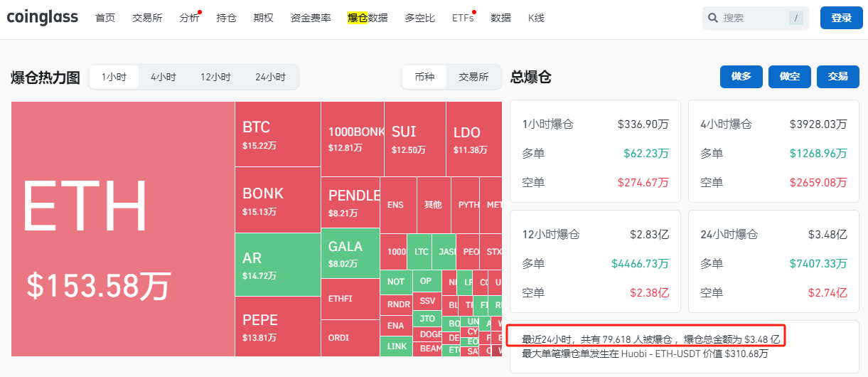Click the 1000BONK heatmap tile
Image resolution: width=868 pixels, height=377 pixels.
tap(352, 139)
